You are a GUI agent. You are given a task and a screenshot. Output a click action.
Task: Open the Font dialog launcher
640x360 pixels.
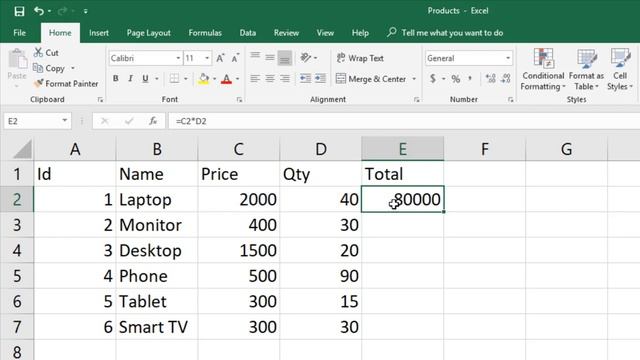tap(239, 100)
